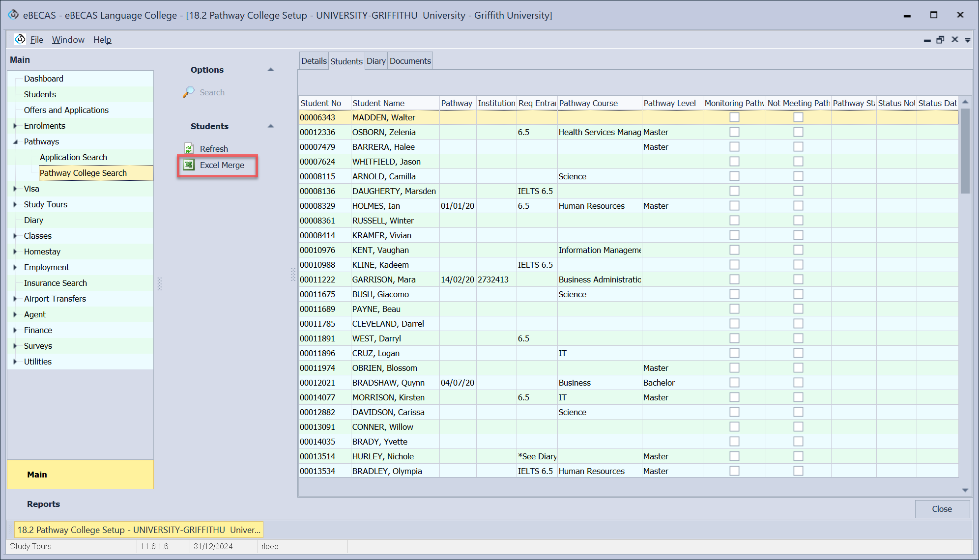The image size is (979, 560).
Task: Expand the Finance tree node
Action: [x=15, y=330]
